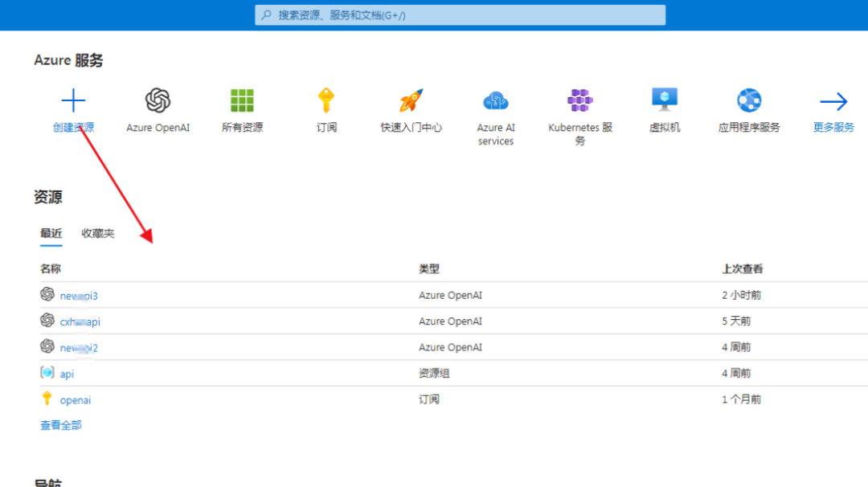Sort resources by the 类型 column header
Image resolution: width=868 pixels, height=487 pixels.
point(428,268)
